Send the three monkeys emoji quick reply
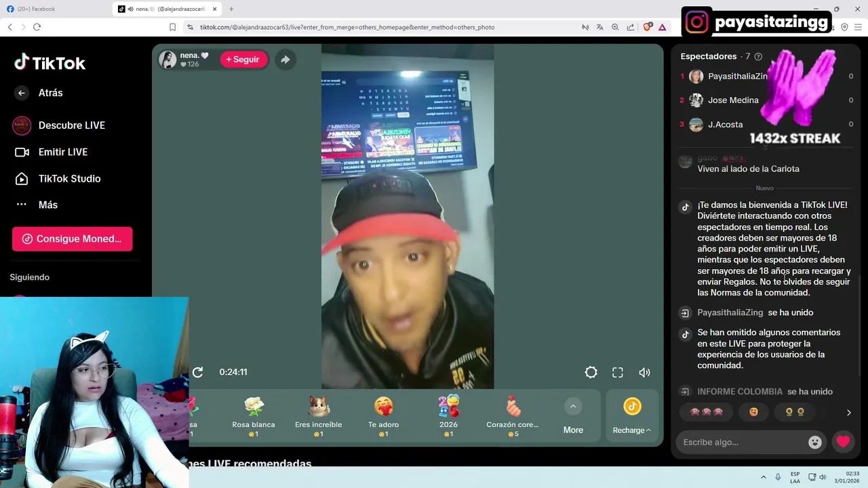 click(x=707, y=412)
